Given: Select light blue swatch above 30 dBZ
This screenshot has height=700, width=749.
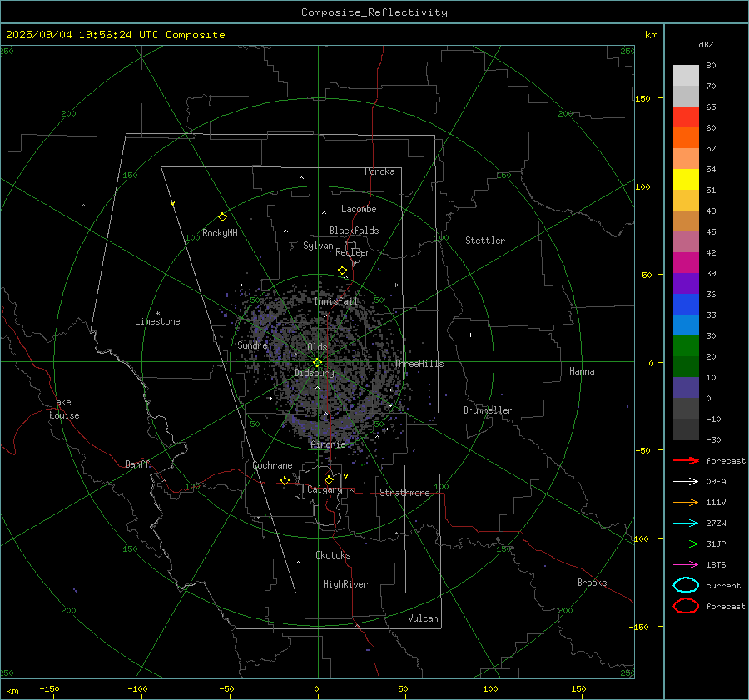Looking at the screenshot, I should tap(686, 325).
